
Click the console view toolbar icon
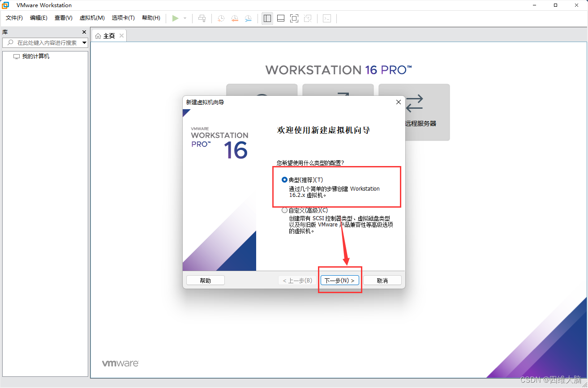point(327,18)
